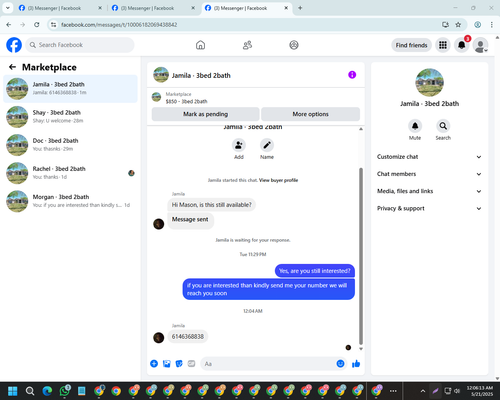Screen dimensions: 500x400
Task: Choose a GIF from the composer
Action: tap(191, 364)
